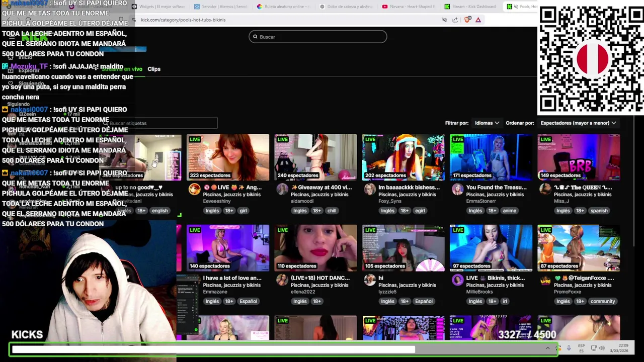This screenshot has height=362, width=644.
Task: Open stream thumbnail with 105 espectadores
Action: click(x=403, y=248)
